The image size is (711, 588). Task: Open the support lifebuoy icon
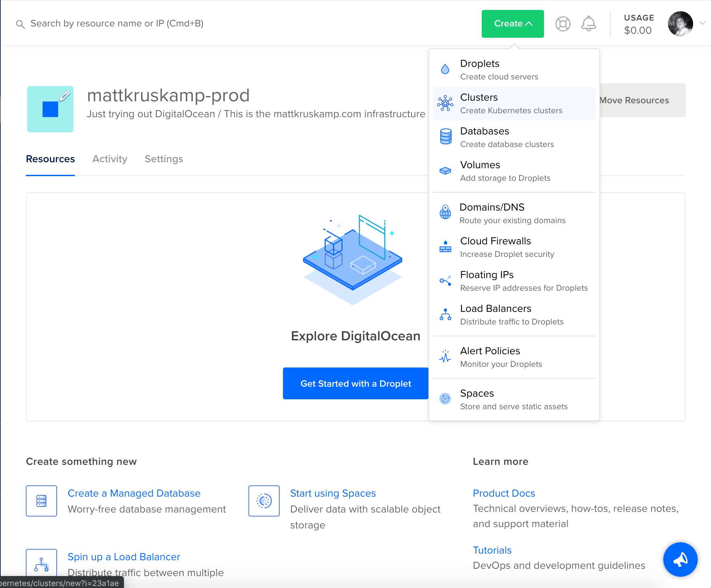pyautogui.click(x=563, y=24)
